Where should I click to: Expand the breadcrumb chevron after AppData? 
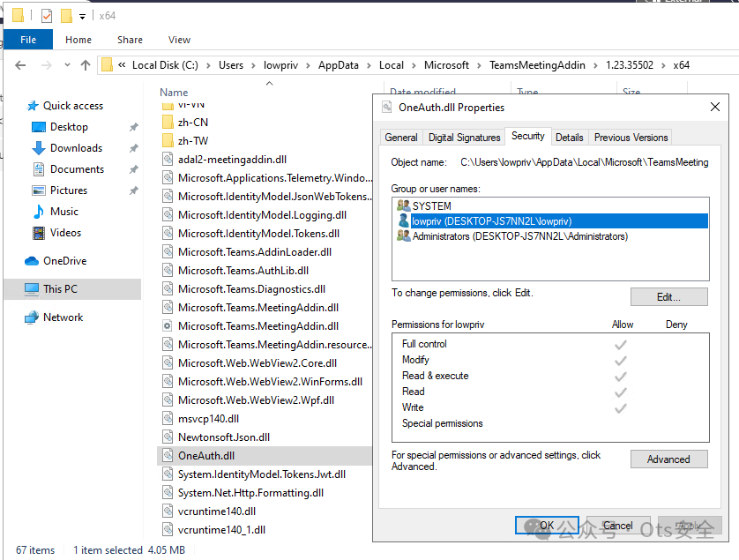[x=369, y=65]
